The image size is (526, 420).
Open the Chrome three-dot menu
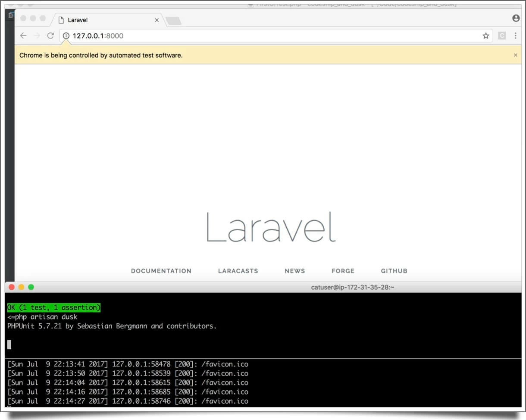coord(516,36)
